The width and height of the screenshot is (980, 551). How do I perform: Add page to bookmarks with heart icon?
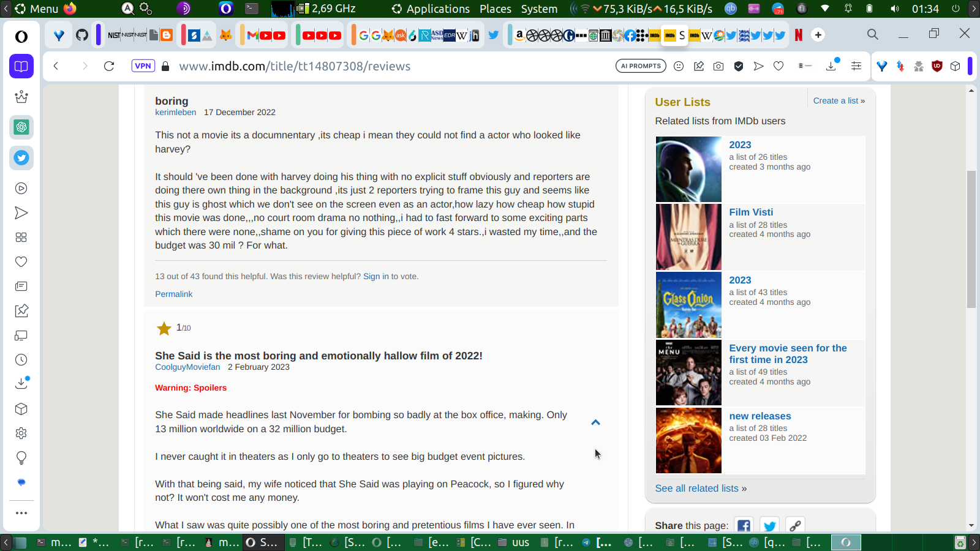pyautogui.click(x=778, y=66)
